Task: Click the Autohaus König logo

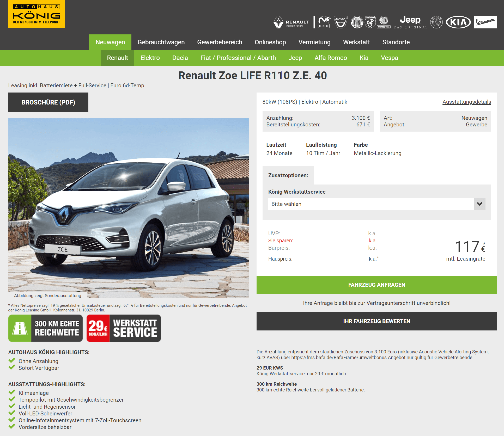Action: (37, 14)
